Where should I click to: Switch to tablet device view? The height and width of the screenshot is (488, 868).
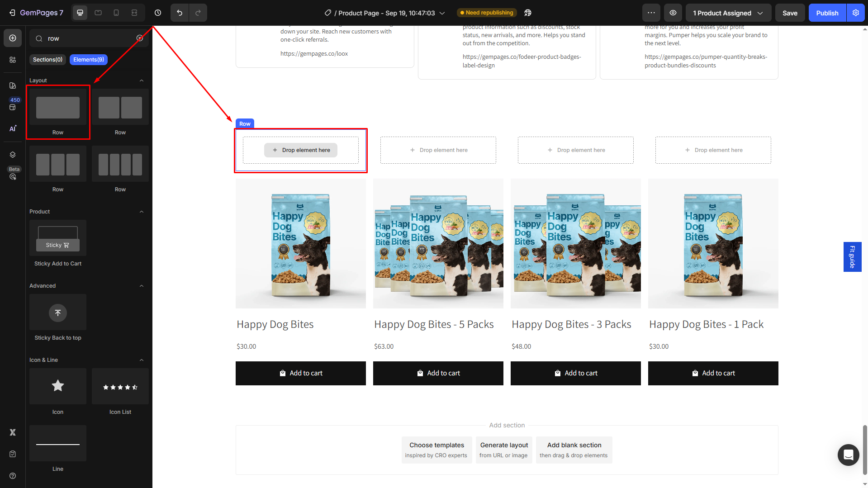[x=98, y=13]
